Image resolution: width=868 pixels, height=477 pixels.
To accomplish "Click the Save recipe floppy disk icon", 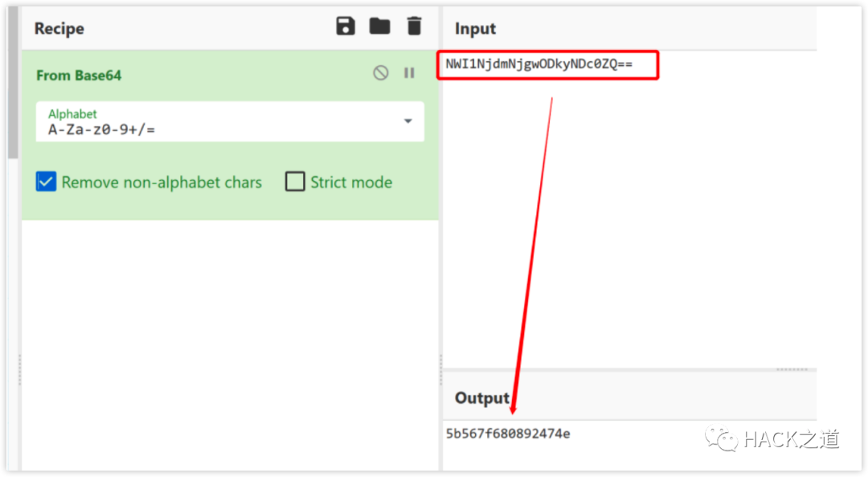I will tap(346, 27).
